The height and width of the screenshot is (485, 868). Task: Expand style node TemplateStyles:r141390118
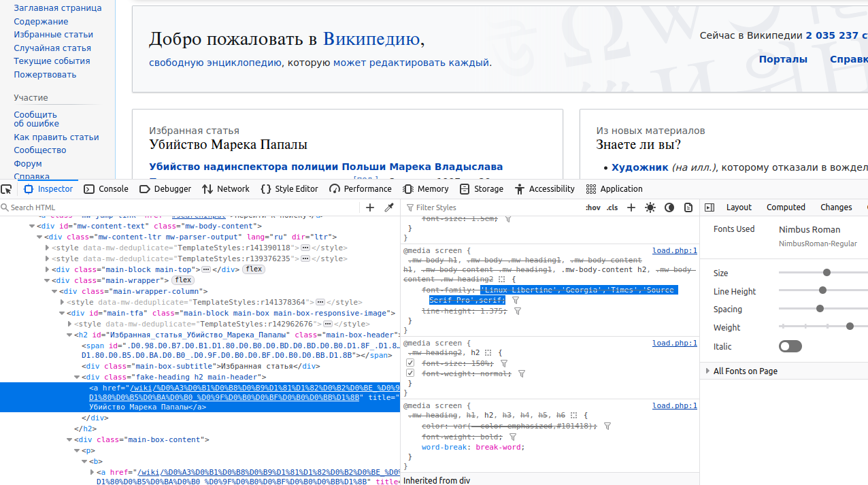[x=47, y=248]
